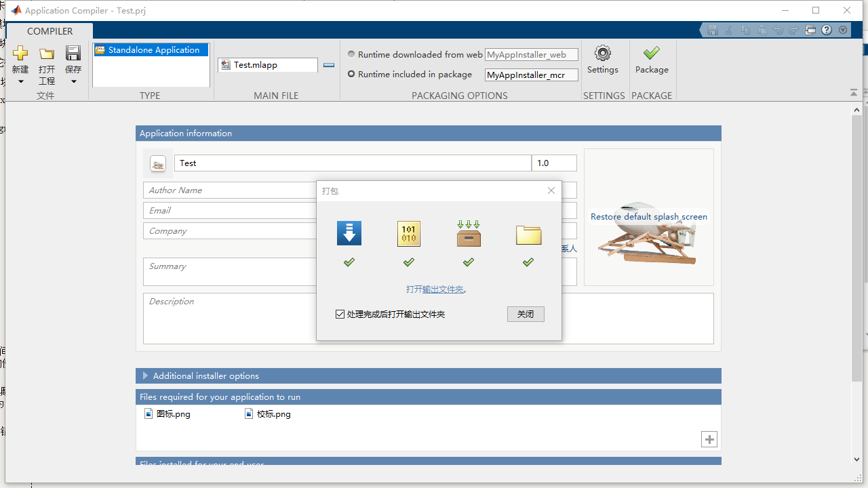Click the 保存 (Save) icon in the Files group
This screenshot has height=488, width=868.
pyautogui.click(x=73, y=53)
